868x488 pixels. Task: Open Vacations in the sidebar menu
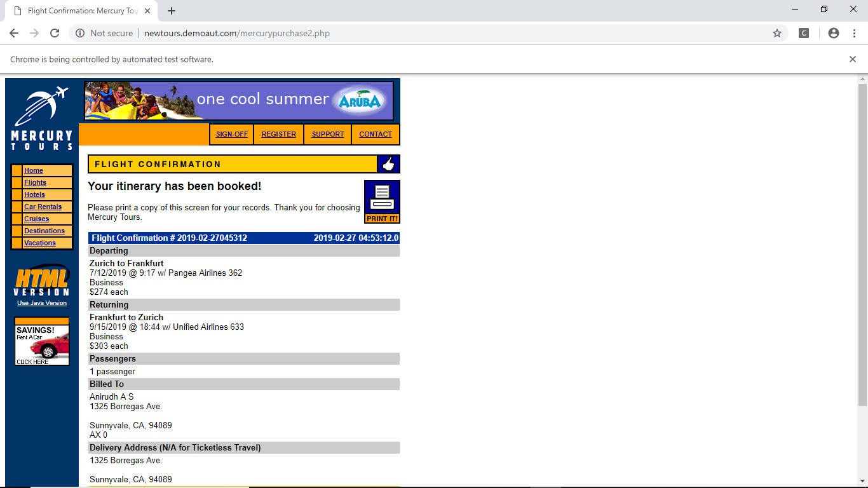tap(40, 243)
